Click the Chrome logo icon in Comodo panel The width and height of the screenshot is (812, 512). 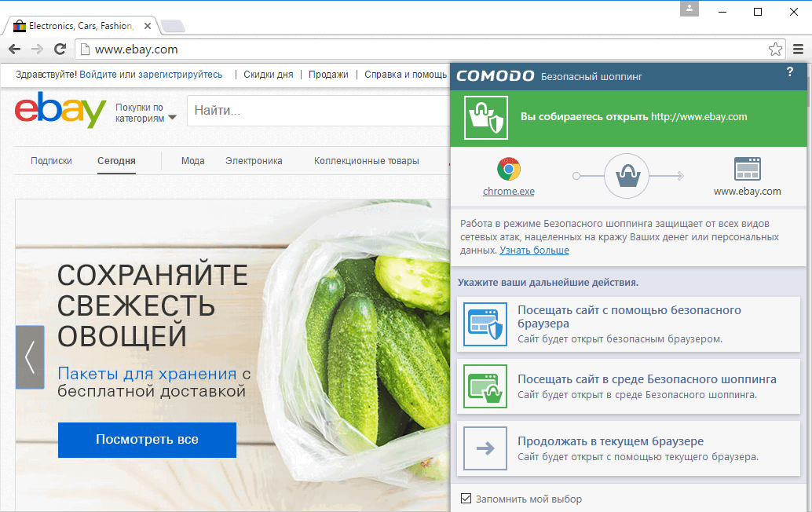pos(509,169)
